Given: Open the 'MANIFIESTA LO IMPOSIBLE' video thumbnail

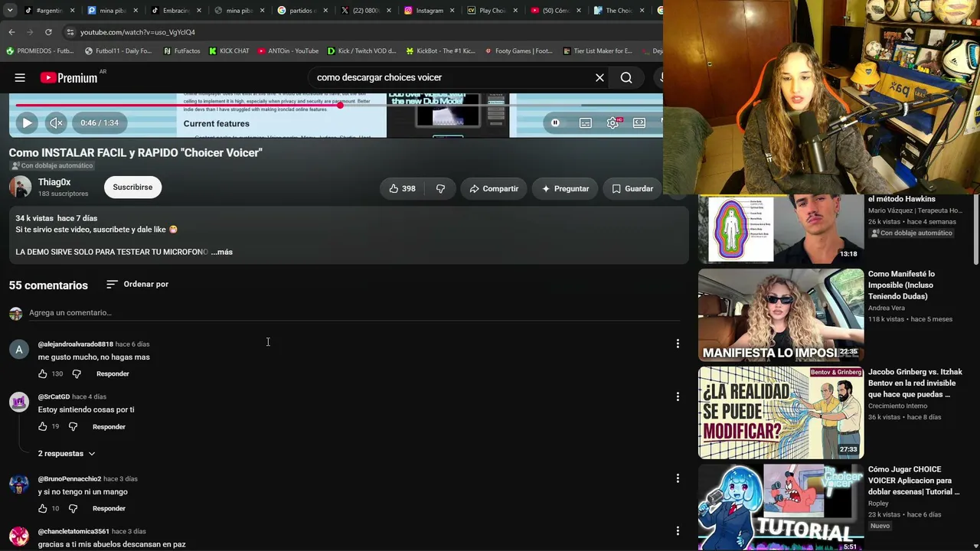Looking at the screenshot, I should pos(781,315).
